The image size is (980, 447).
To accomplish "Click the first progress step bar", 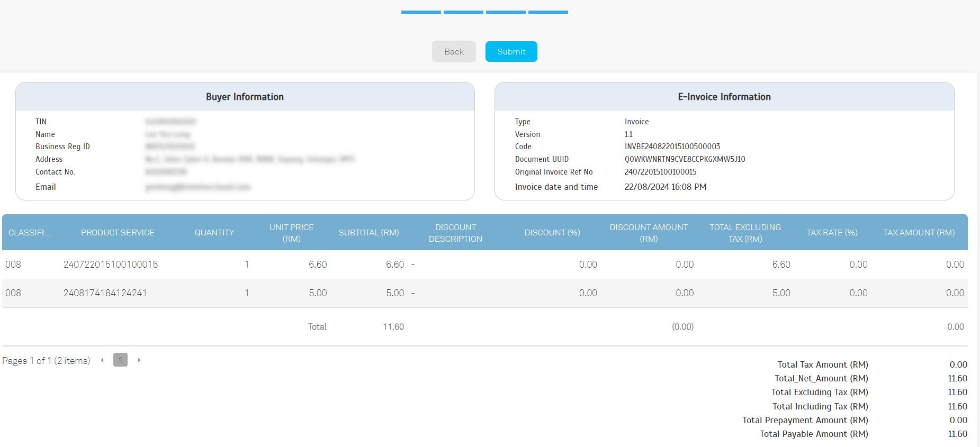I will click(421, 12).
